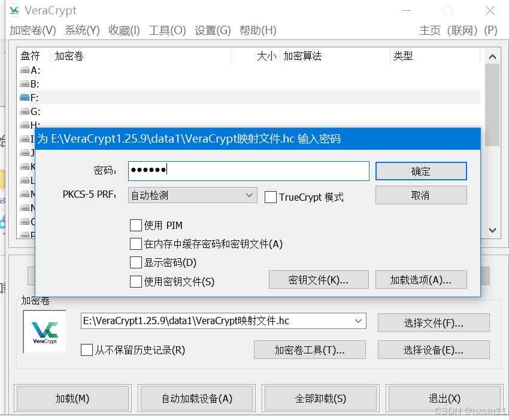This screenshot has height=420, width=509.
Task: Select drive B: icon in list
Action: coord(25,84)
